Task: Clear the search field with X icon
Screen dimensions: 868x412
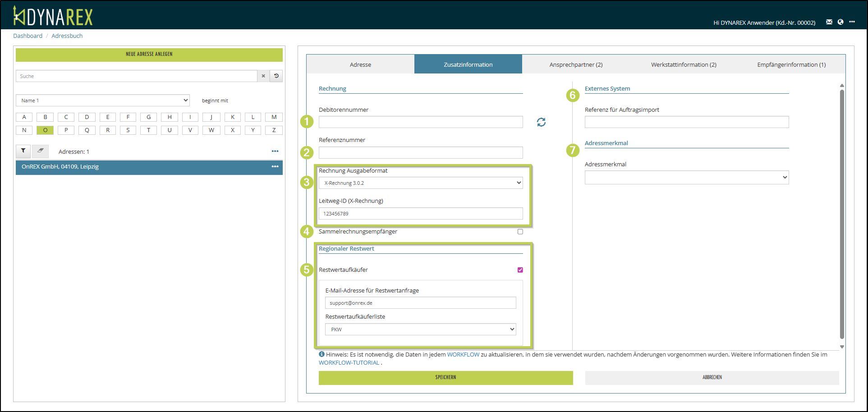Action: pyautogui.click(x=263, y=76)
